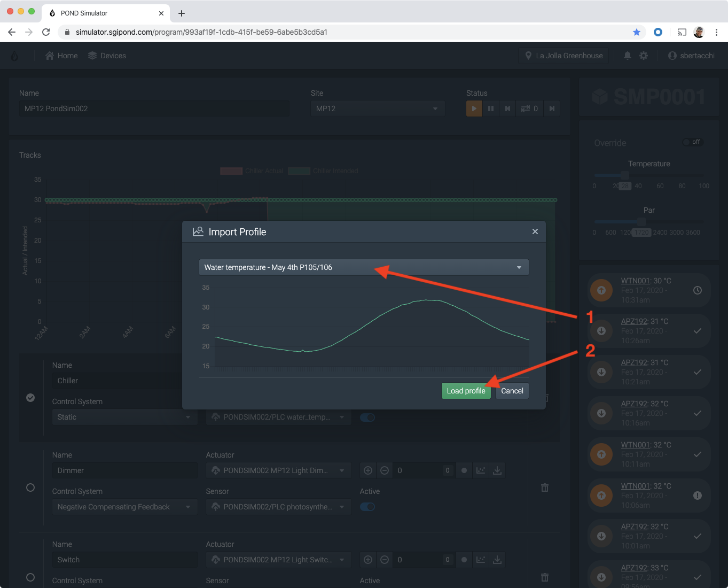Click the repeat counter icon in Status
728x588 pixels.
coord(529,108)
